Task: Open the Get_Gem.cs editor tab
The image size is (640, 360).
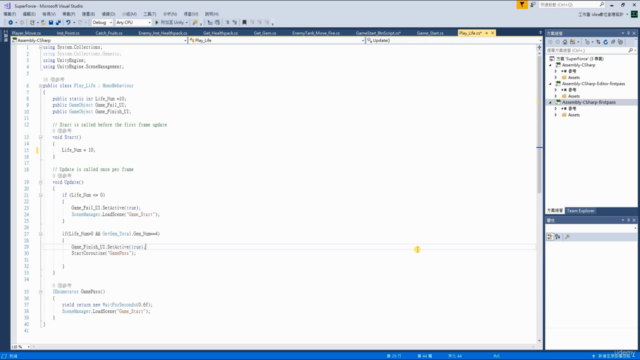Action: [265, 33]
